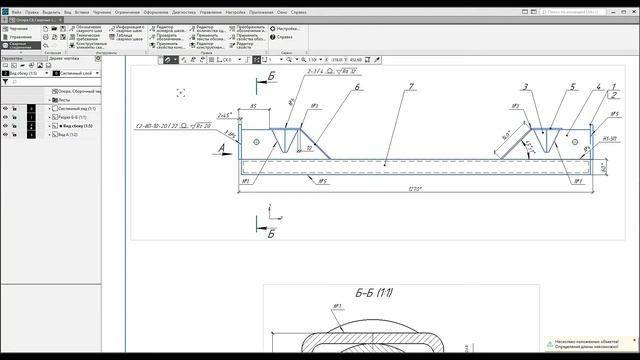
Task: Select the Черчение toolbar set
Action: pyautogui.click(x=20, y=29)
